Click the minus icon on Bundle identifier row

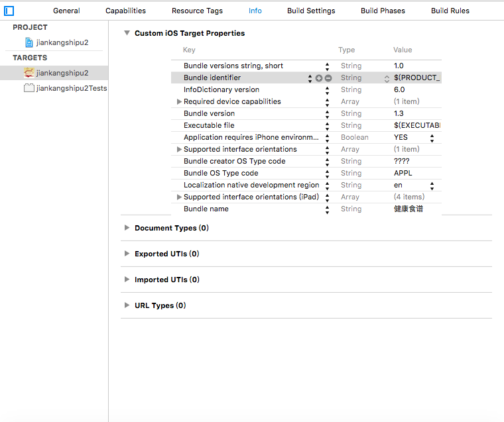[x=328, y=78]
